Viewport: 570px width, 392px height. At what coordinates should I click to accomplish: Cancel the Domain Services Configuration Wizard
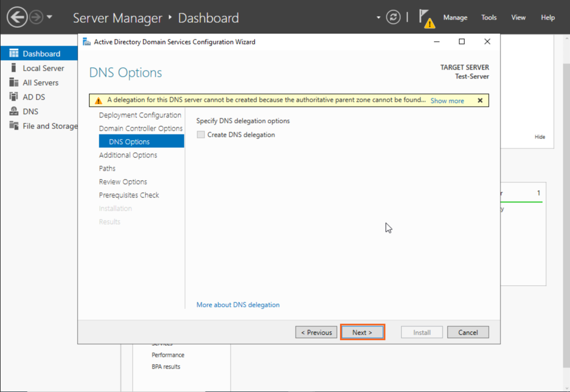[468, 332]
